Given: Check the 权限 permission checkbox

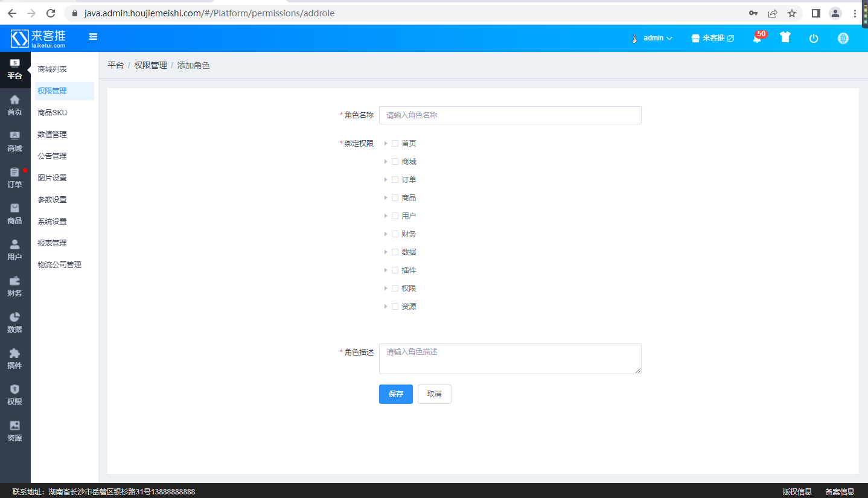Looking at the screenshot, I should pyautogui.click(x=395, y=288).
